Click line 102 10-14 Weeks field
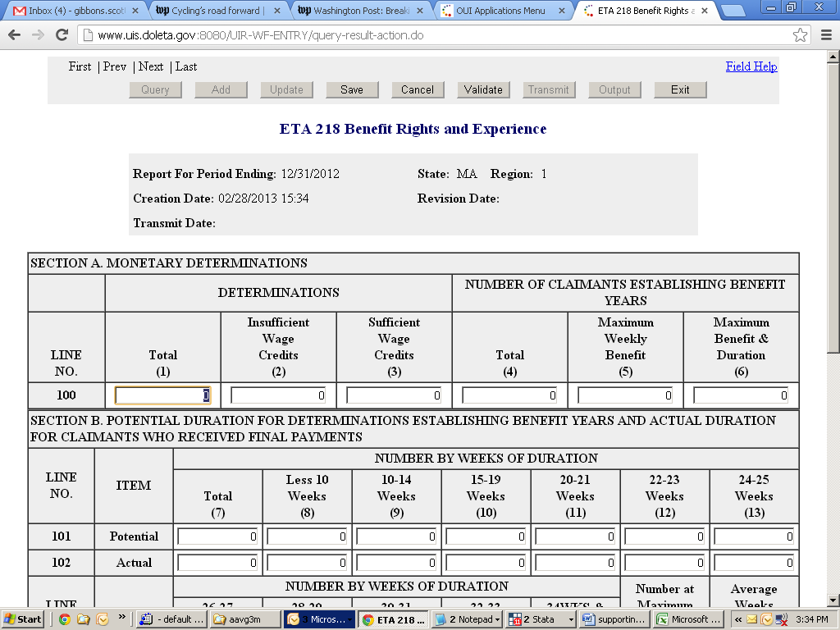Image resolution: width=840 pixels, height=630 pixels. [x=397, y=563]
